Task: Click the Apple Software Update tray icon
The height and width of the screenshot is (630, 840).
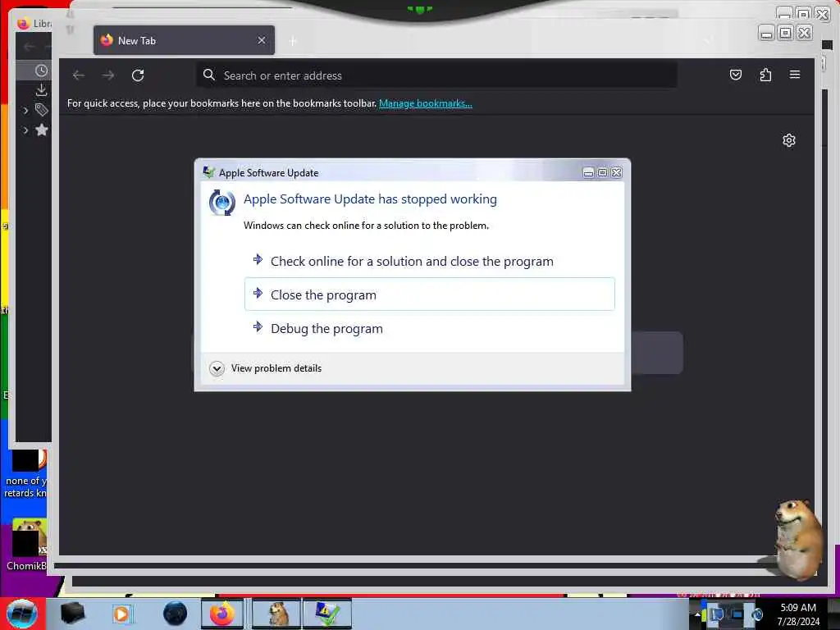Action: point(756,614)
